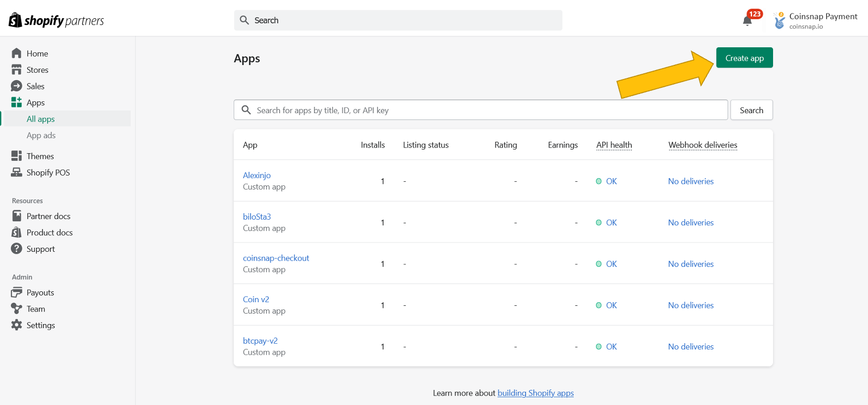Click the Coinsnap Payment account avatar
Viewport: 868px width, 405px height.
coord(779,20)
